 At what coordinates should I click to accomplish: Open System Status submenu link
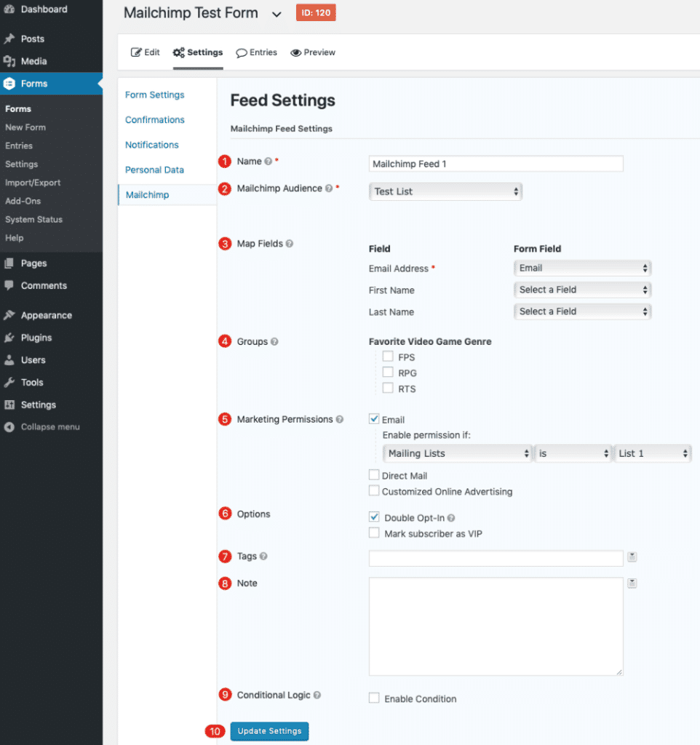(33, 220)
